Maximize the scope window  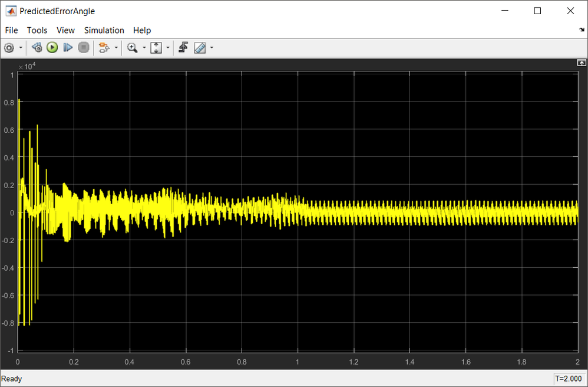[x=537, y=11]
